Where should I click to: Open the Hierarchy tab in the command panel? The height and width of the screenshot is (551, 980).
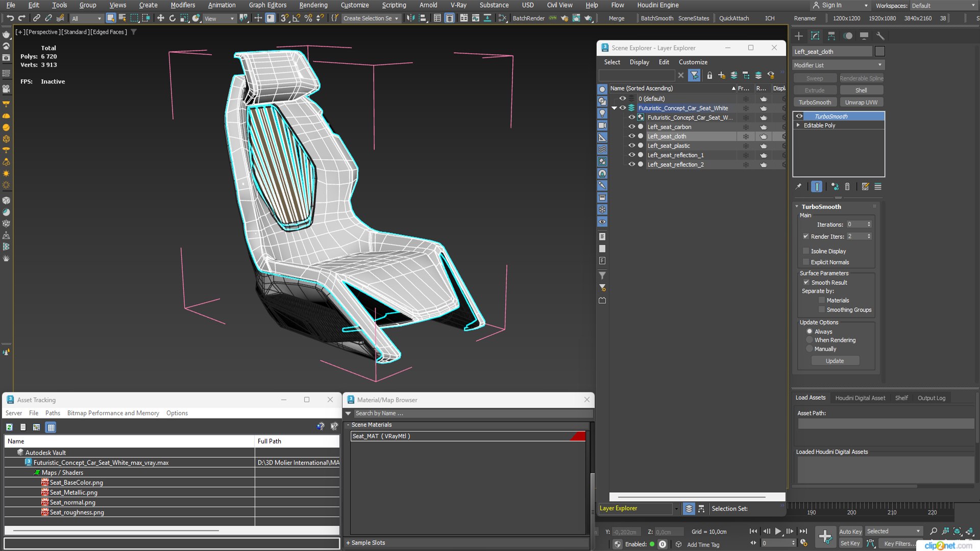(x=831, y=36)
